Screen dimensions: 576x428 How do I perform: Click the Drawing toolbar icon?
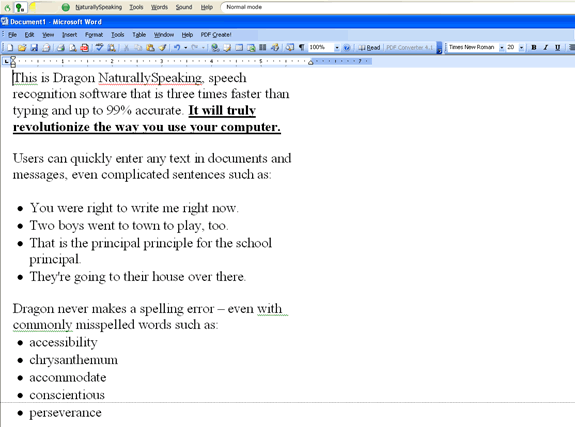[x=275, y=47]
